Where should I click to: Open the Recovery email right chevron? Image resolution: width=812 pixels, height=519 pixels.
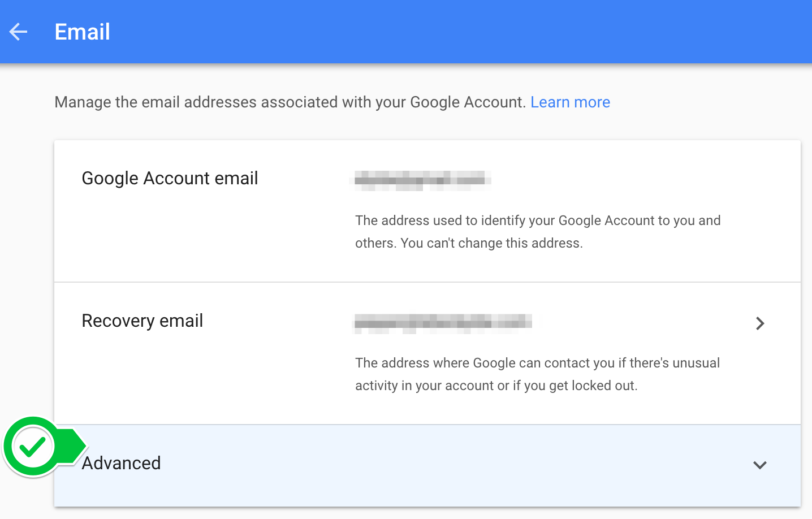pos(759,323)
